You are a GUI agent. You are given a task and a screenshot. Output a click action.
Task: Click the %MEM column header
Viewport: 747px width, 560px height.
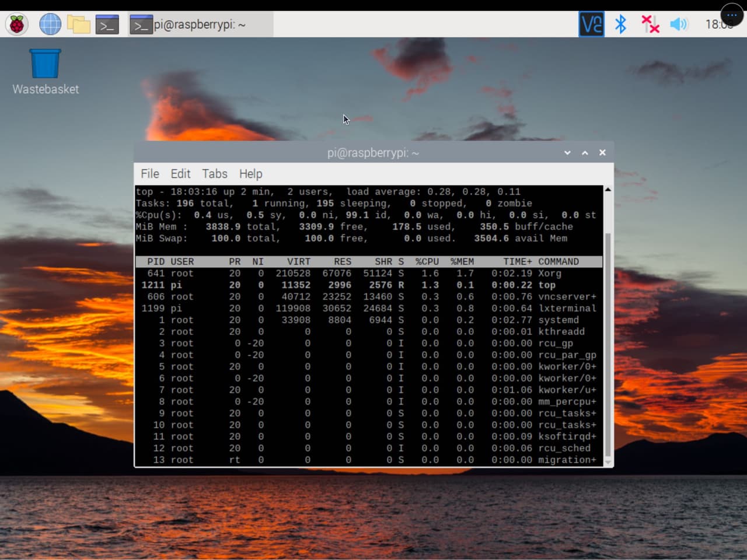(x=462, y=261)
